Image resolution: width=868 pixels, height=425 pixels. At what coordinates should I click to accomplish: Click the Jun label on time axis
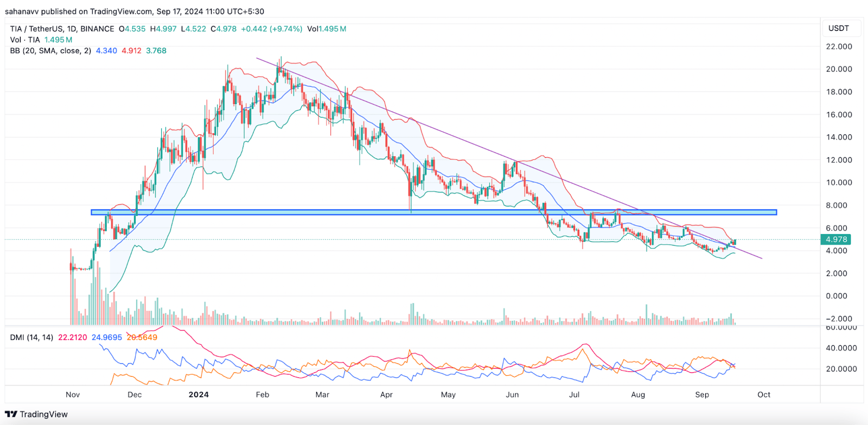[x=512, y=395]
